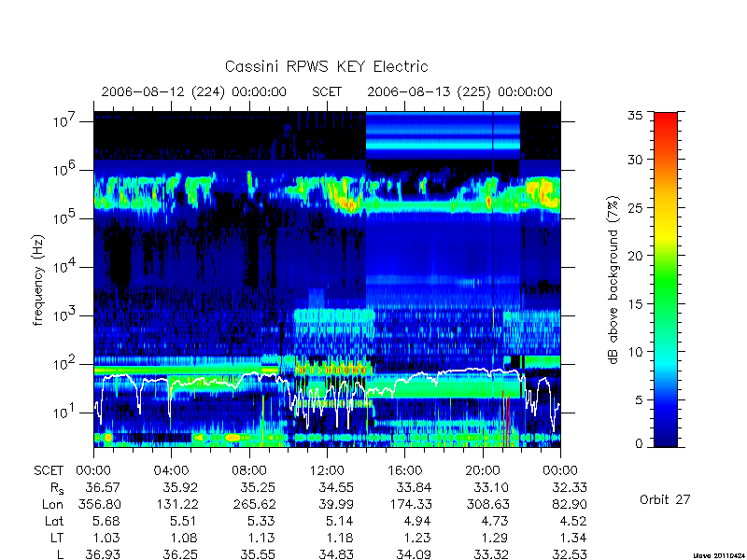Click the 10^3 frequency axis tick label
747x560 pixels.
[x=63, y=315]
